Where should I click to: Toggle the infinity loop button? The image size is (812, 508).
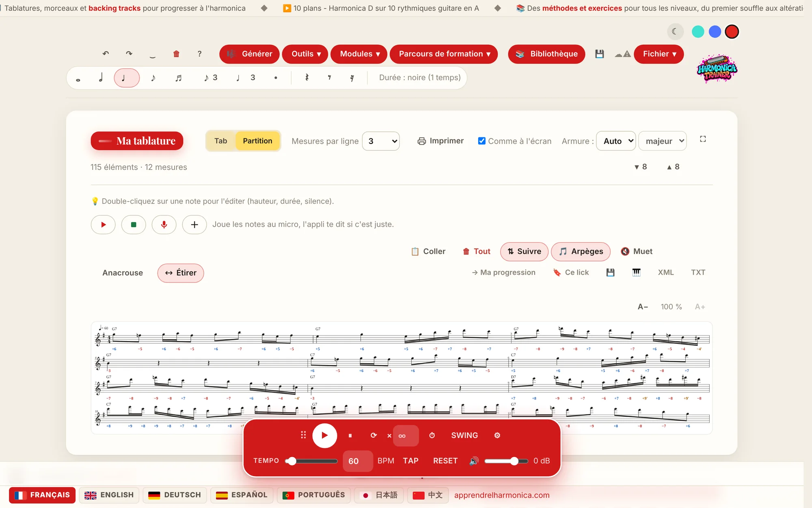coord(406,436)
